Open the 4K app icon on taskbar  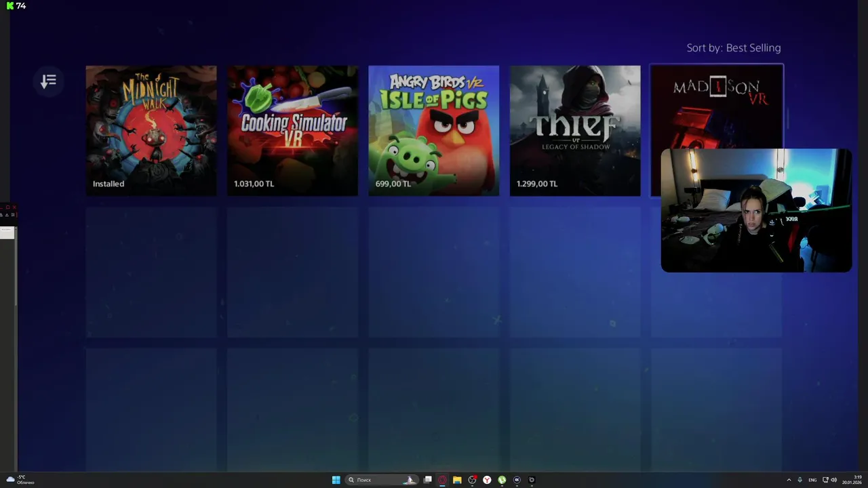pyautogui.click(x=517, y=480)
